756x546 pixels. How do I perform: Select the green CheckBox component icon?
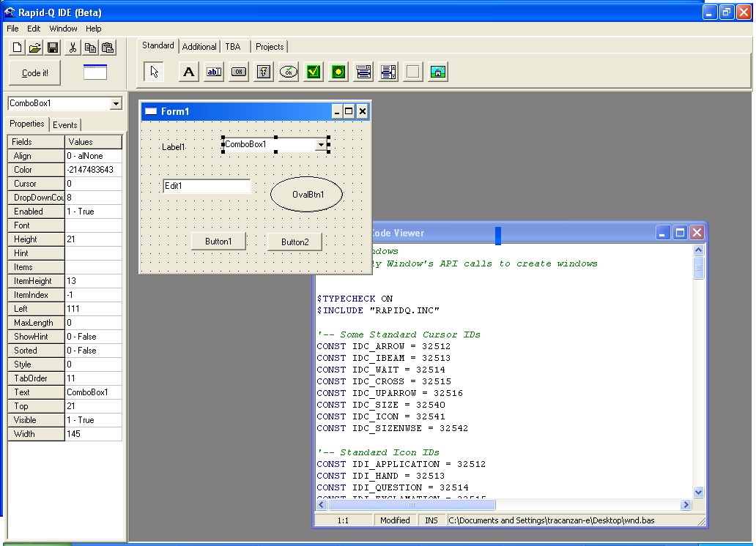coord(314,72)
